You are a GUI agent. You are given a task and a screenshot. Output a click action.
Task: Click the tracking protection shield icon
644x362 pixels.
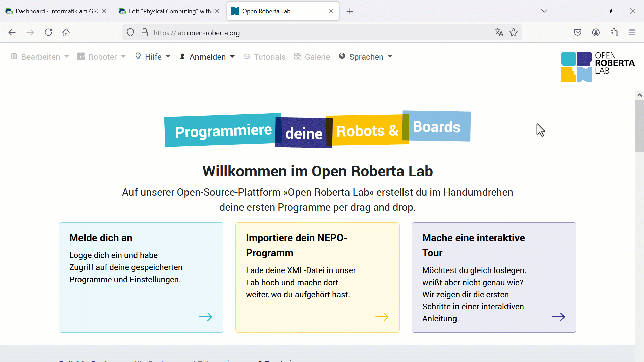[x=130, y=33]
